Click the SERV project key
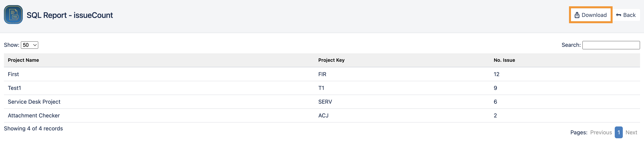The width and height of the screenshot is (644, 142). (x=325, y=102)
